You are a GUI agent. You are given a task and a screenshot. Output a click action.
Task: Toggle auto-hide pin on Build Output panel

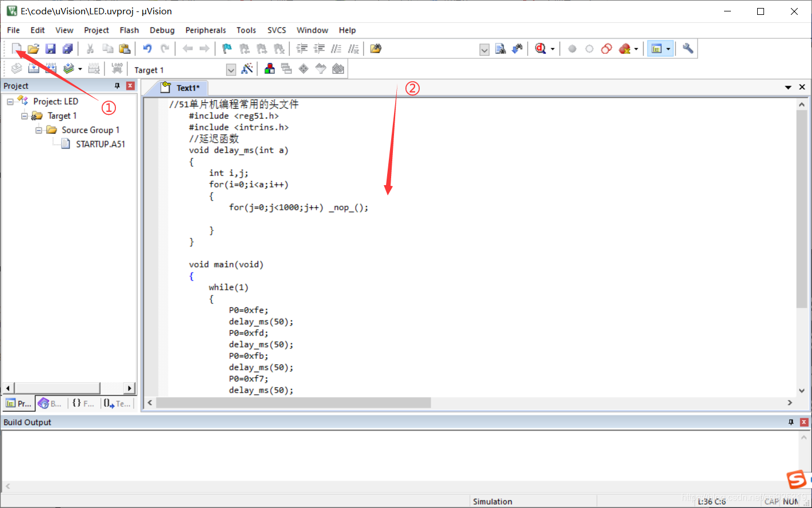(791, 422)
